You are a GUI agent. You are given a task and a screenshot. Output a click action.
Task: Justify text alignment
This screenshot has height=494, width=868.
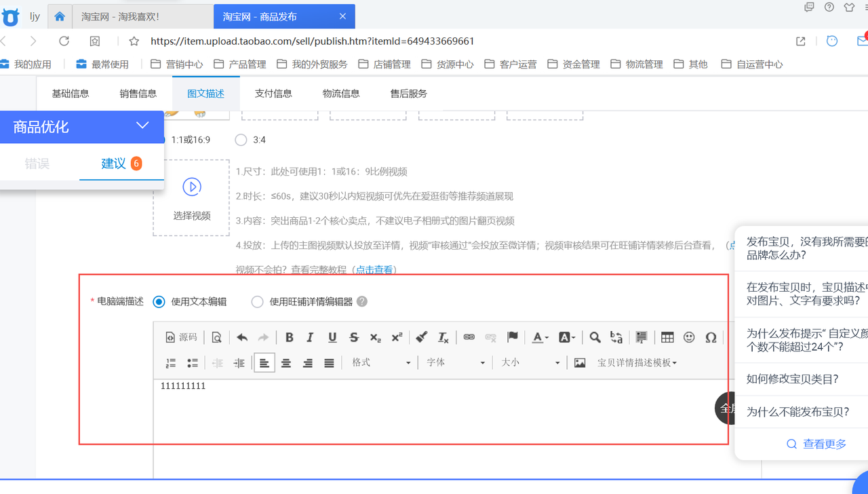click(x=330, y=363)
